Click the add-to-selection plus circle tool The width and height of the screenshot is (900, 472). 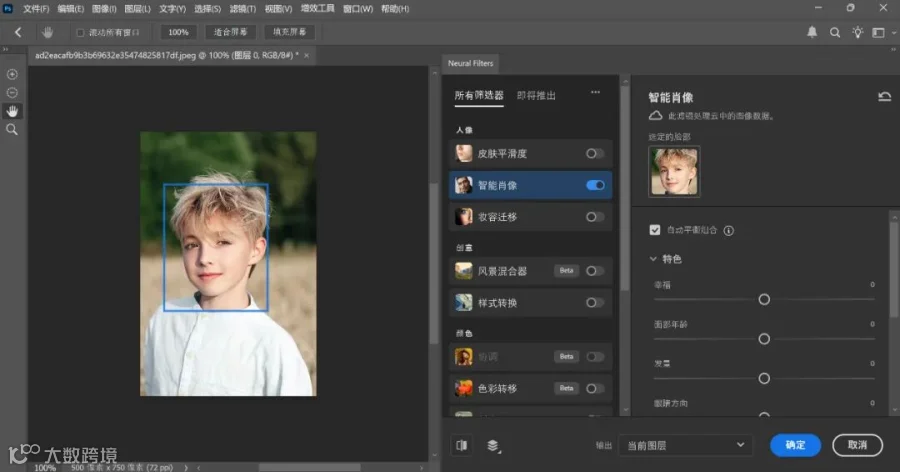tap(12, 74)
